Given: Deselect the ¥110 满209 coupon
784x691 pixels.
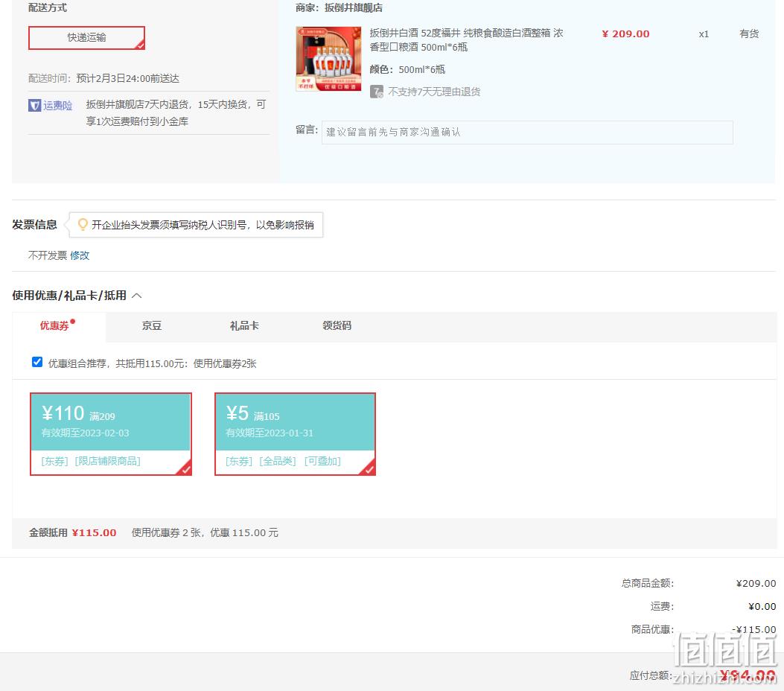Looking at the screenshot, I should click(111, 434).
